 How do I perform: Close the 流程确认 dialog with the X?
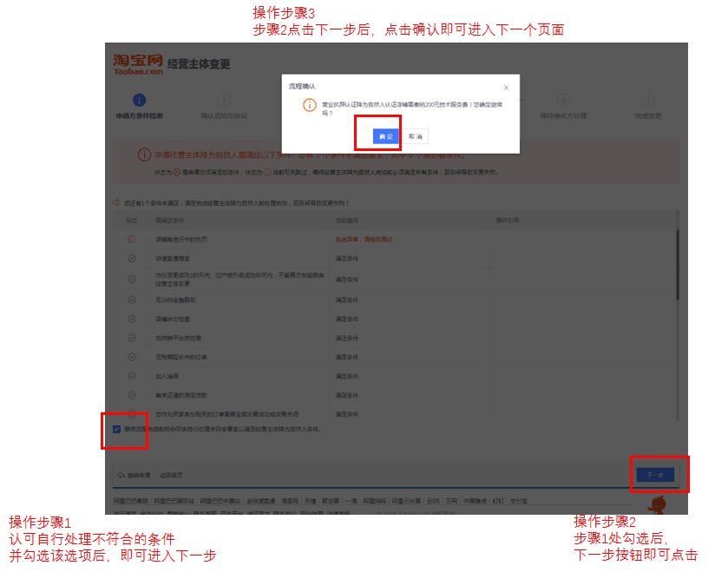[x=507, y=88]
